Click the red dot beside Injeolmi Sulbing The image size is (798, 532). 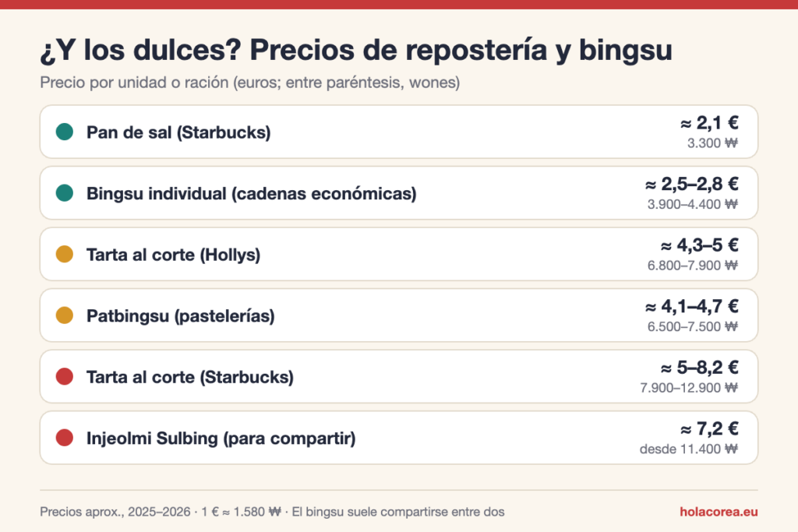click(65, 438)
